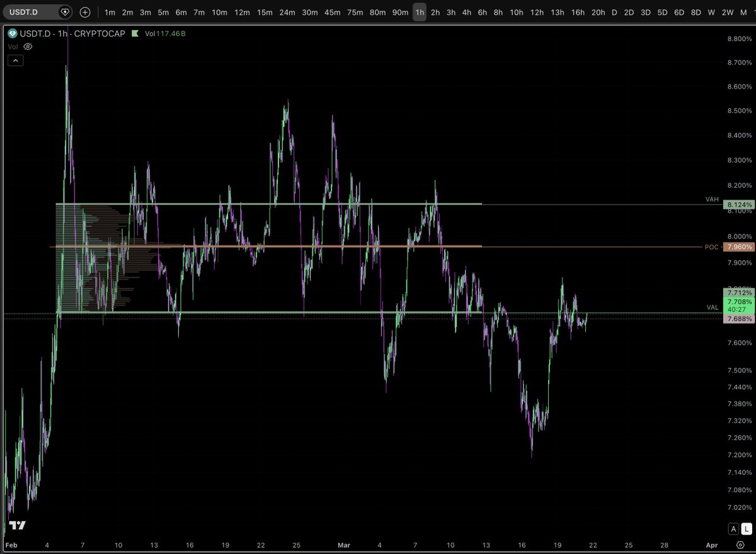The width and height of the screenshot is (756, 554).
Task: Set timeframe to 8h
Action: 498,13
